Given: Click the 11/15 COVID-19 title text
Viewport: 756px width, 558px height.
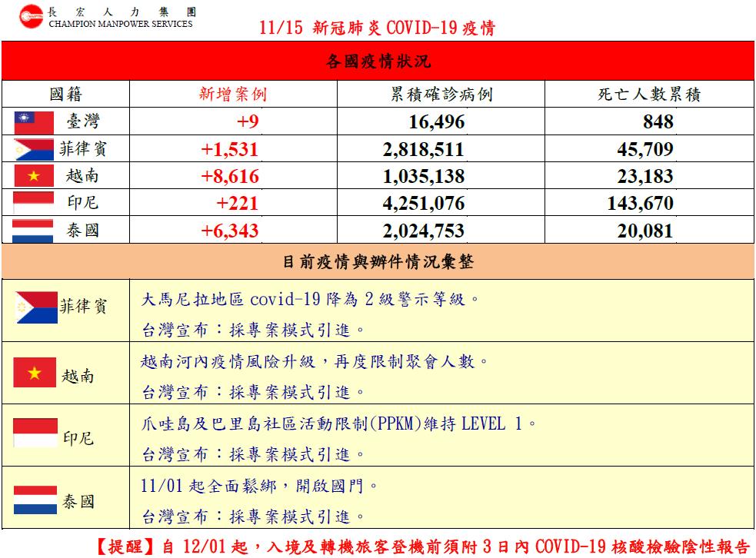Looking at the screenshot, I should (x=378, y=28).
